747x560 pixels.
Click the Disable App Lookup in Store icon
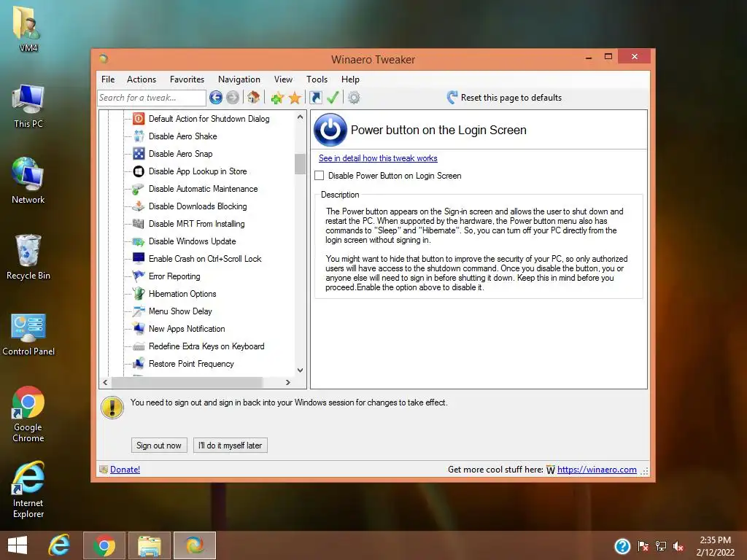pyautogui.click(x=139, y=171)
